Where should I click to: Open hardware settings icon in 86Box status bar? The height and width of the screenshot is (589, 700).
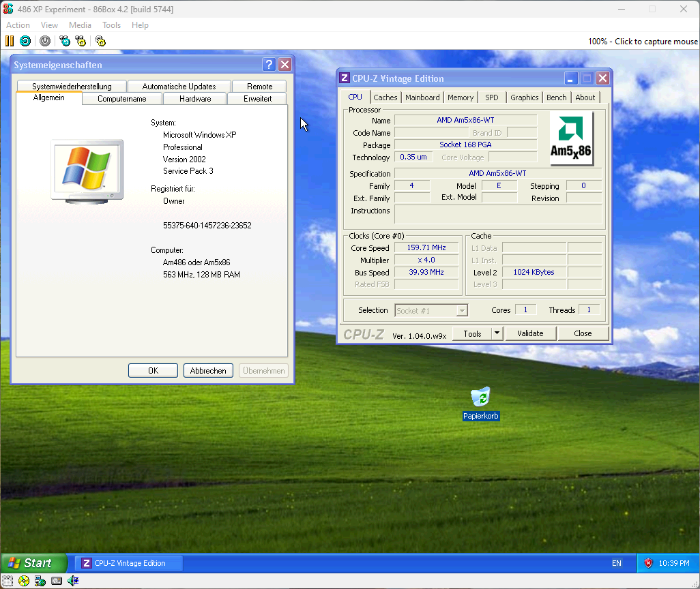tap(55, 581)
